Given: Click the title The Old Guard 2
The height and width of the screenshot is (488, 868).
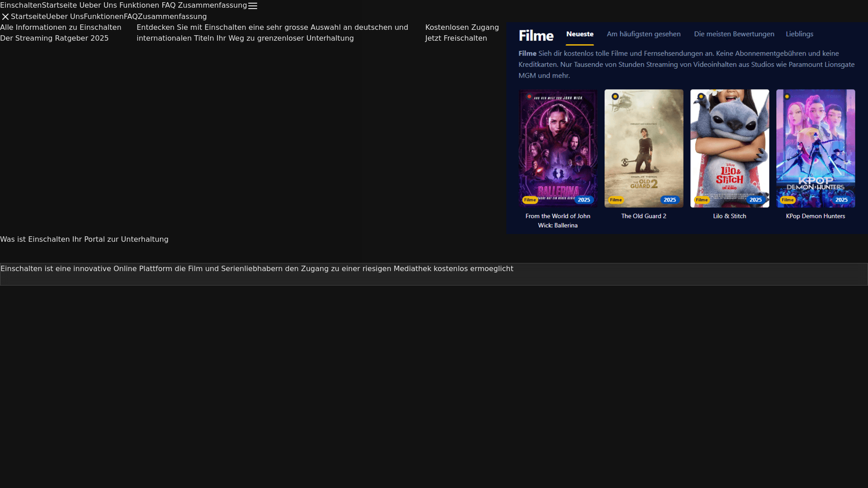Looking at the screenshot, I should pyautogui.click(x=644, y=216).
